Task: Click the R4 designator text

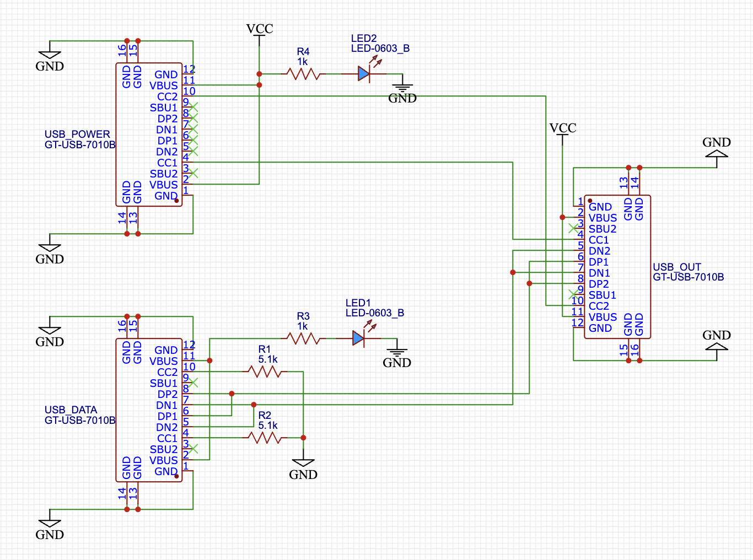Action: (303, 52)
